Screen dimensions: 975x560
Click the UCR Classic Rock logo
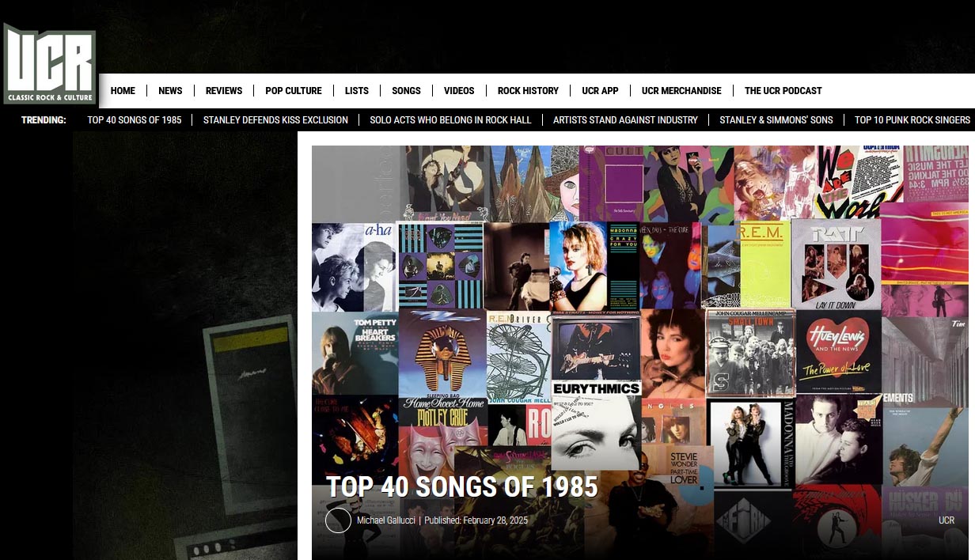49,64
